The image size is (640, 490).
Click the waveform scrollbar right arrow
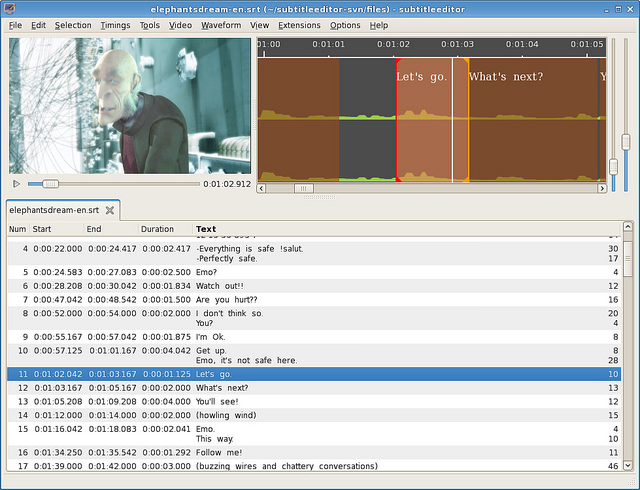point(602,188)
